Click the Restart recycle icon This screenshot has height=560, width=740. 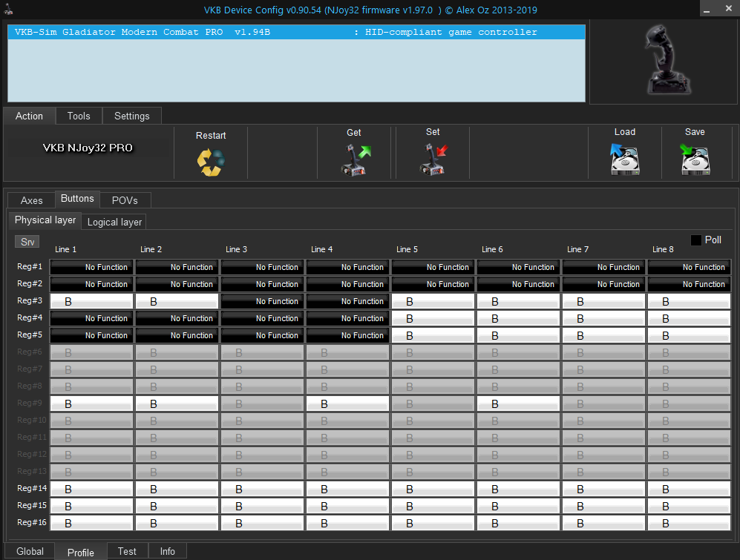coord(211,162)
